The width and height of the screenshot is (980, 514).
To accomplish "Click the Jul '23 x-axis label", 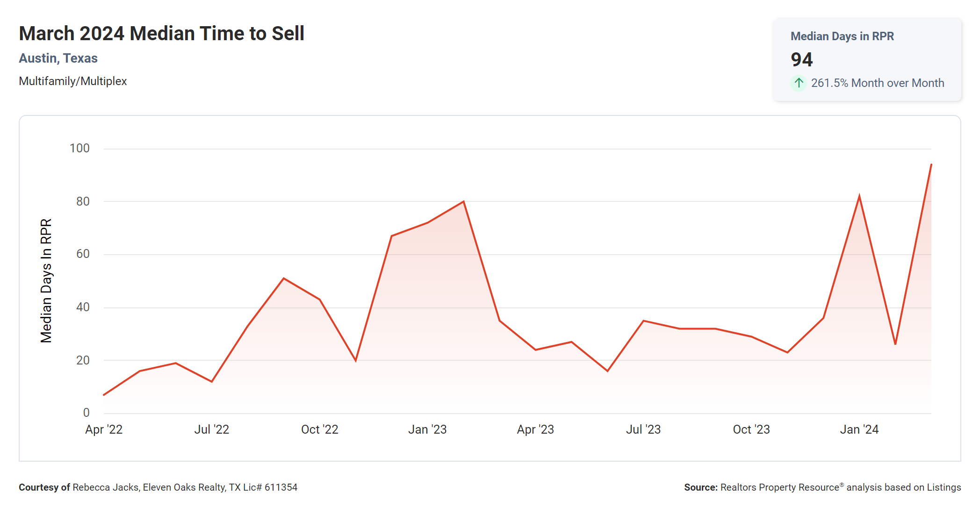I will point(643,429).
